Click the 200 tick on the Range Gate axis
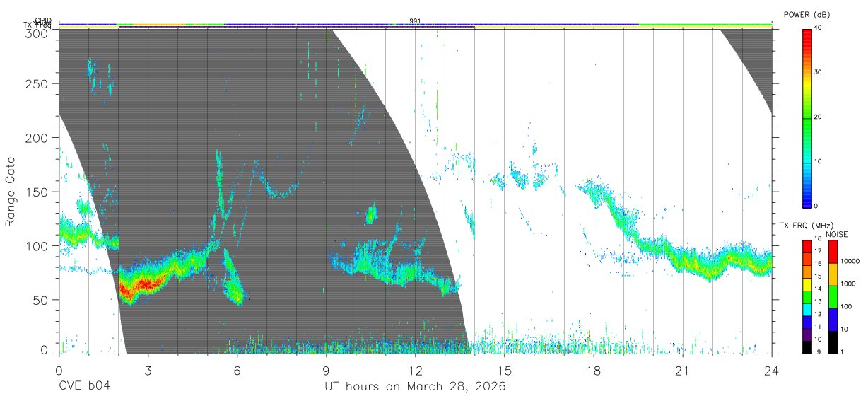The image size is (868, 401). pyautogui.click(x=37, y=138)
